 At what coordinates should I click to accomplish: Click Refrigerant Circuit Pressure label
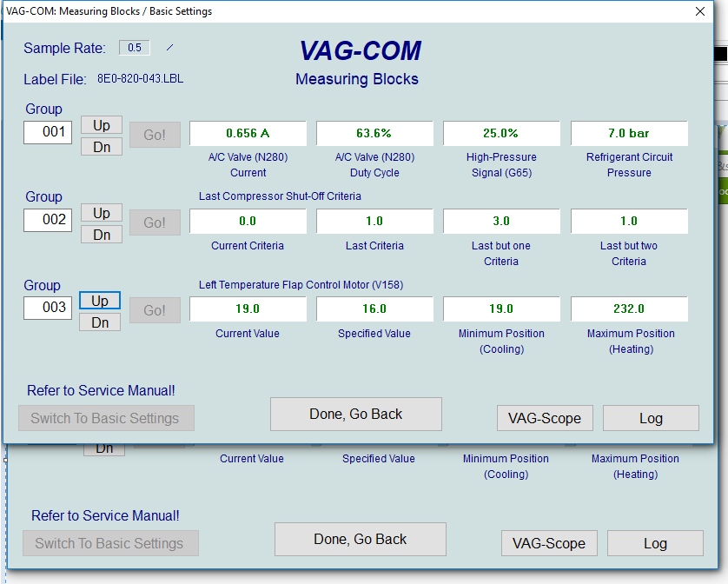click(x=629, y=164)
